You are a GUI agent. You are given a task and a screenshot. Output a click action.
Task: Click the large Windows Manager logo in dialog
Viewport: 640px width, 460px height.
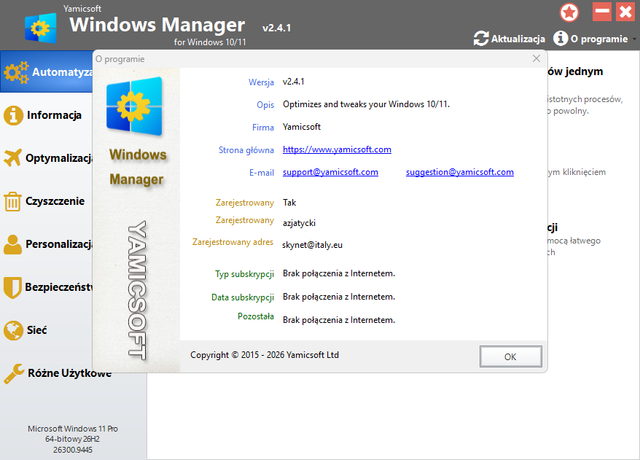(134, 106)
